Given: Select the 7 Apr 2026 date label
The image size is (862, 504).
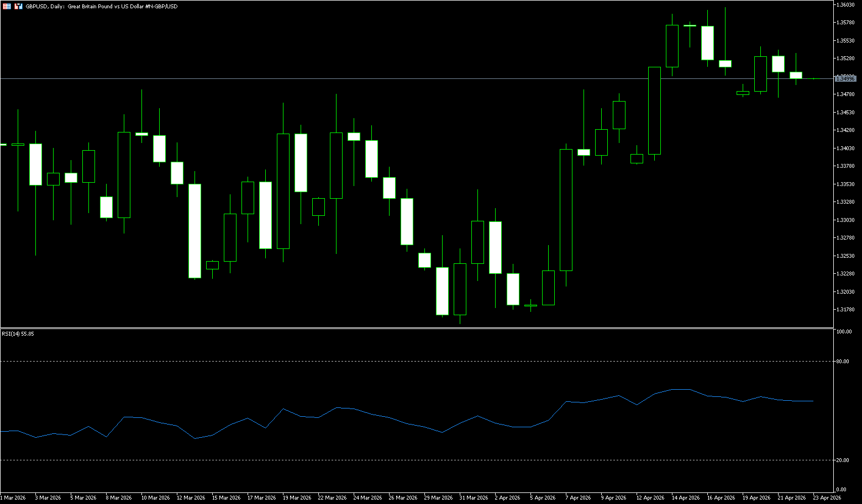Looking at the screenshot, I should [x=579, y=498].
